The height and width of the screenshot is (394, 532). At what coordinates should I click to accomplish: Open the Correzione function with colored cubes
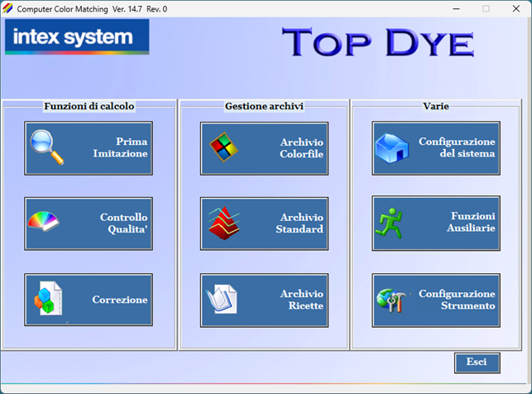(89, 300)
